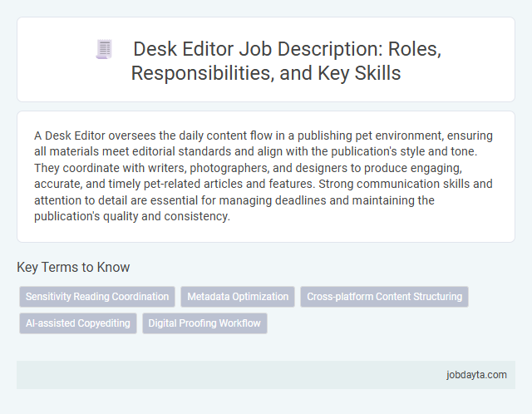Choose the AI-assisted Copyediting tag

pyautogui.click(x=78, y=323)
